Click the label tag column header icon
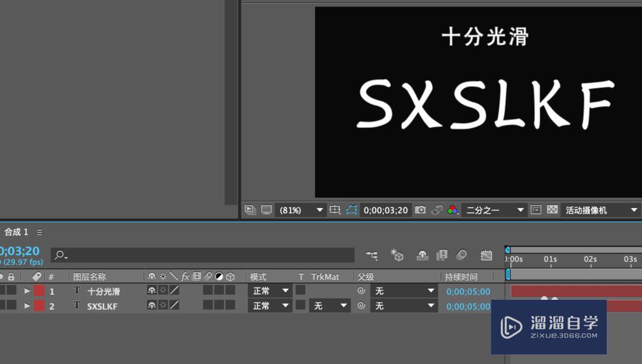Image resolution: width=642 pixels, height=364 pixels. point(37,277)
